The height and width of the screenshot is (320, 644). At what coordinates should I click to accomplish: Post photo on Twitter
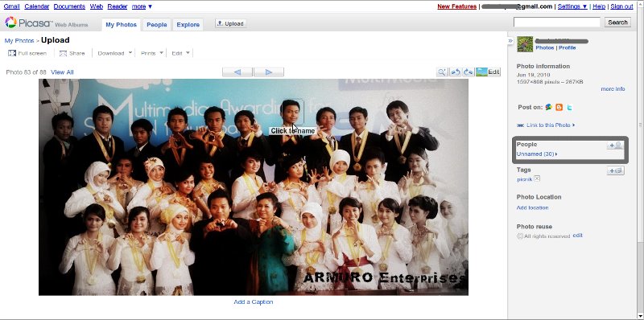click(569, 107)
